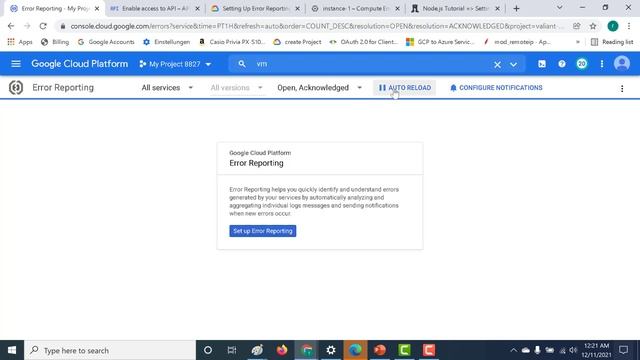This screenshot has height=360, width=640.
Task: Open Windows Start menu
Action: point(12,350)
